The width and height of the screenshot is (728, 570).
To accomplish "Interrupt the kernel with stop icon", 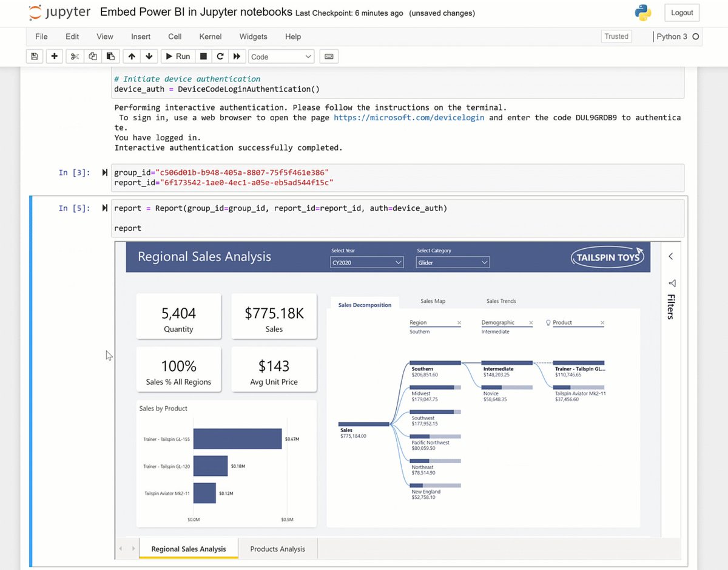I will pyautogui.click(x=204, y=56).
